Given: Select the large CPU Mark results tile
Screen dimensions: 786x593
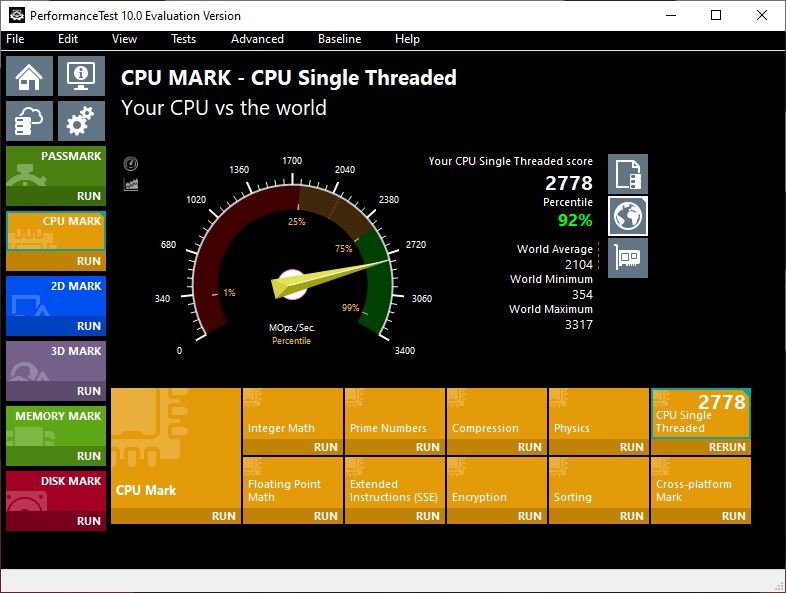Looking at the screenshot, I should click(x=175, y=448).
